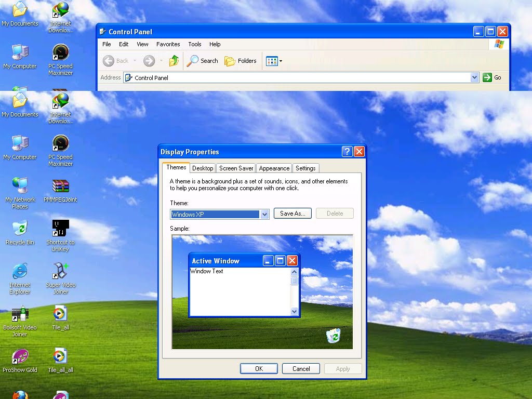Open the View menu in Control Panel

pyautogui.click(x=142, y=44)
